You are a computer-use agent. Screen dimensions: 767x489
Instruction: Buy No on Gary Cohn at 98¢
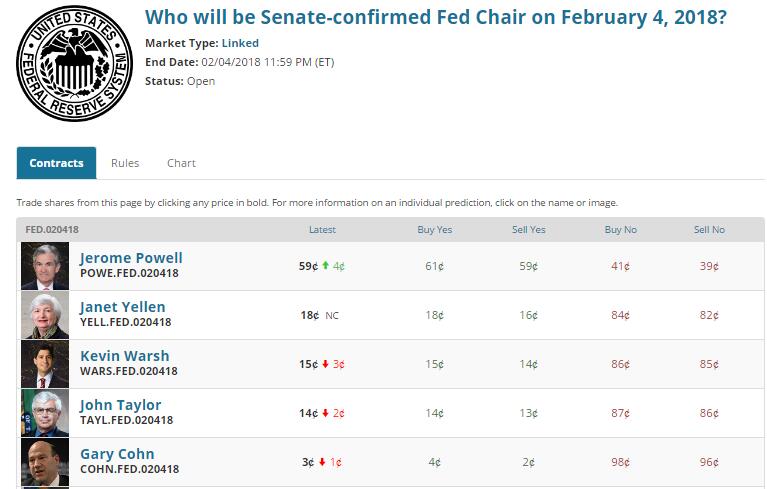point(620,462)
